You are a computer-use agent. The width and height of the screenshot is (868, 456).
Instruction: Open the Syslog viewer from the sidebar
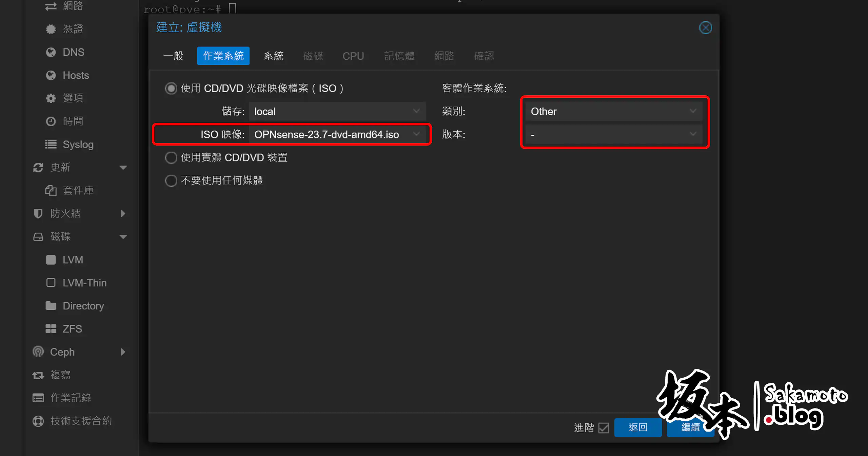[78, 144]
